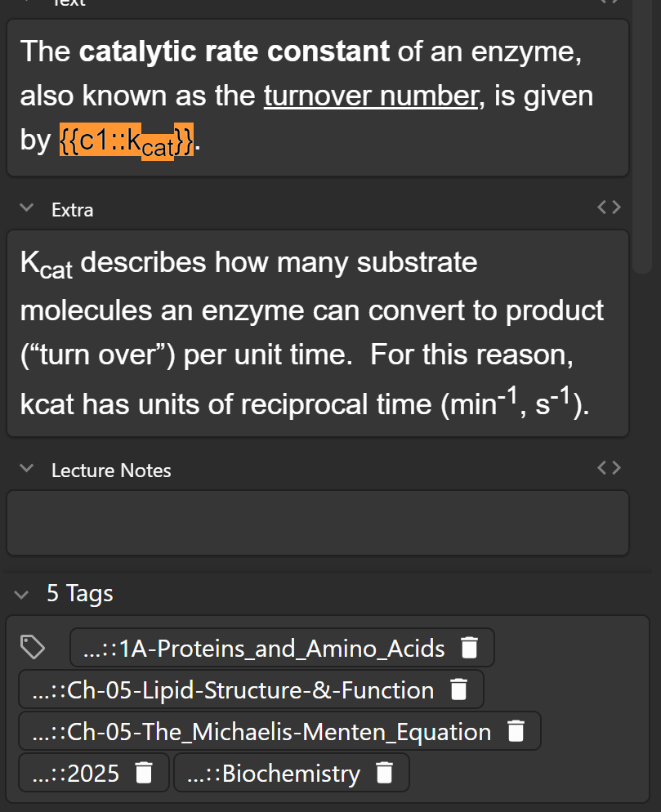Remove the Ch-05-Lipid-Structure-&-Function tag
The height and width of the screenshot is (812, 661).
[458, 690]
